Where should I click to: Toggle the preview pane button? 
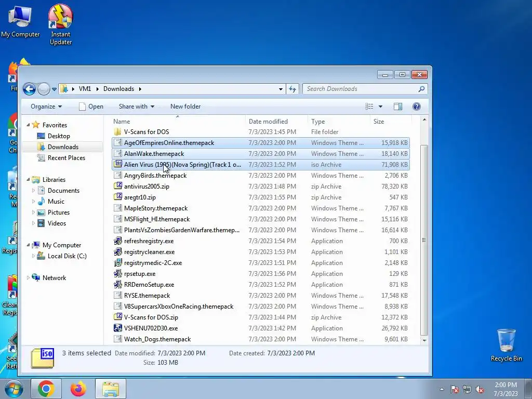[x=397, y=107]
